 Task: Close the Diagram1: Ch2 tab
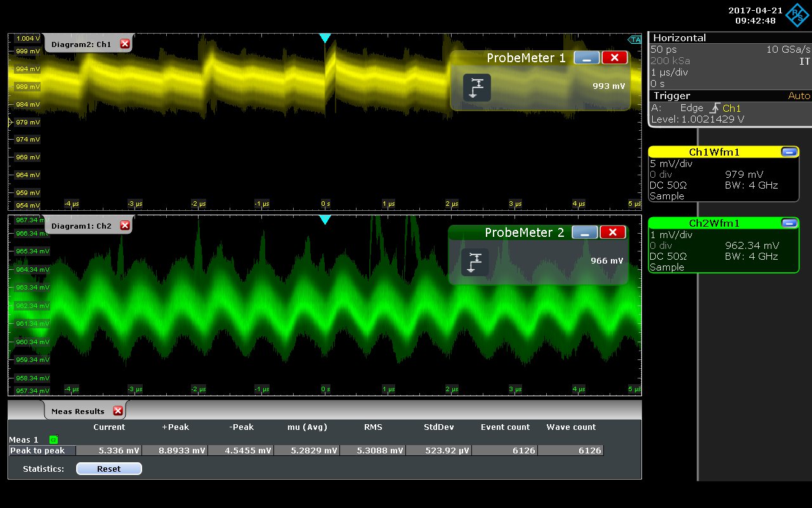pyautogui.click(x=124, y=225)
